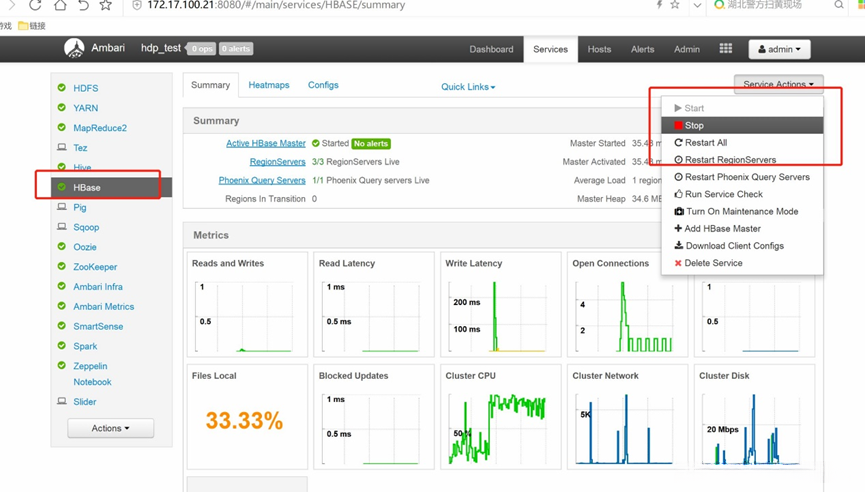
Task: Click the red Stop square icon
Action: point(678,125)
